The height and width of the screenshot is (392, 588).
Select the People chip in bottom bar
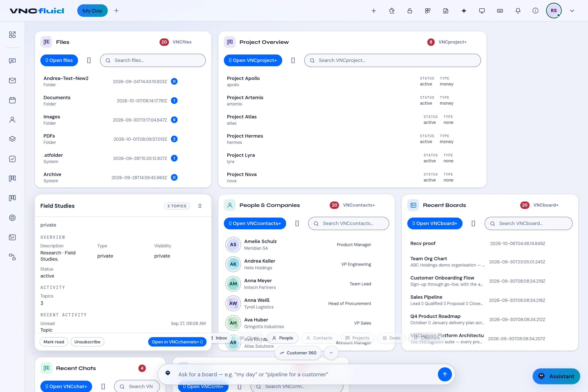282,338
